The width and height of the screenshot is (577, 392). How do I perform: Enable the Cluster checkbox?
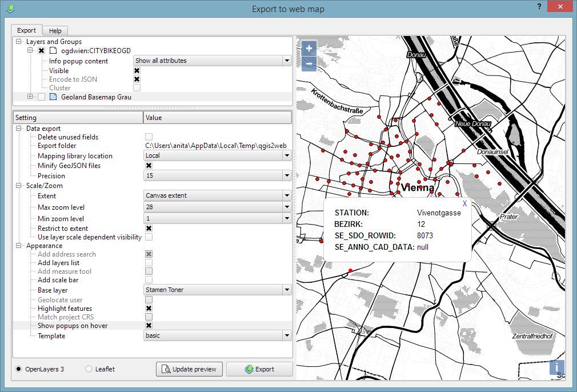pyautogui.click(x=137, y=87)
